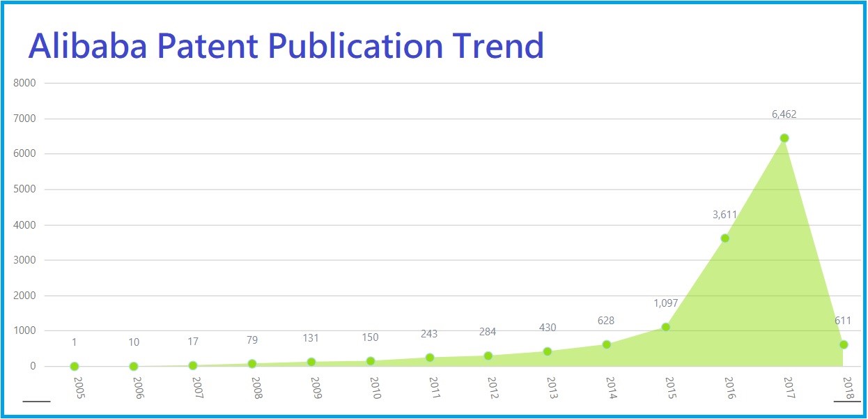This screenshot has height=419, width=868.
Task: Click the 0 y-axis label
Action: point(32,367)
